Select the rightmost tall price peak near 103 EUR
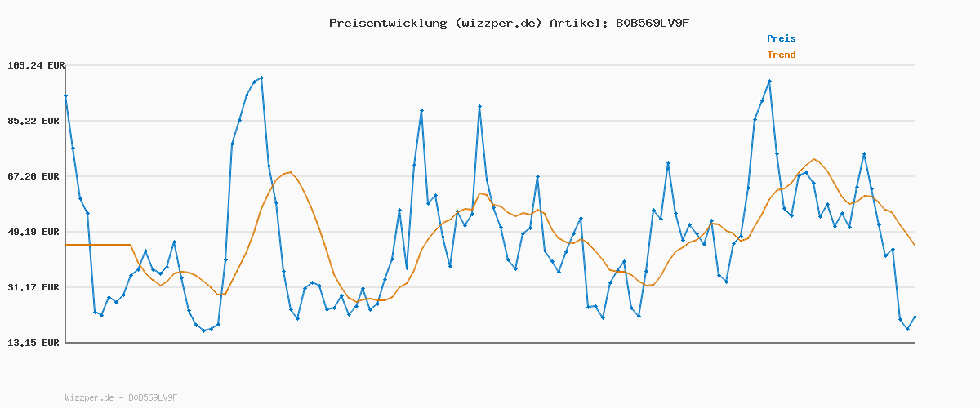 click(769, 81)
